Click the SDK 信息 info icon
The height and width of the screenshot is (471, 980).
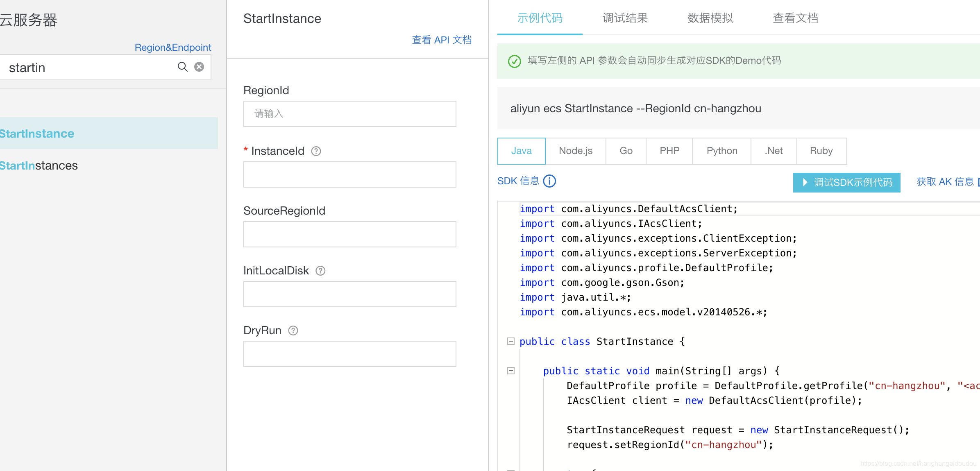coord(549,181)
